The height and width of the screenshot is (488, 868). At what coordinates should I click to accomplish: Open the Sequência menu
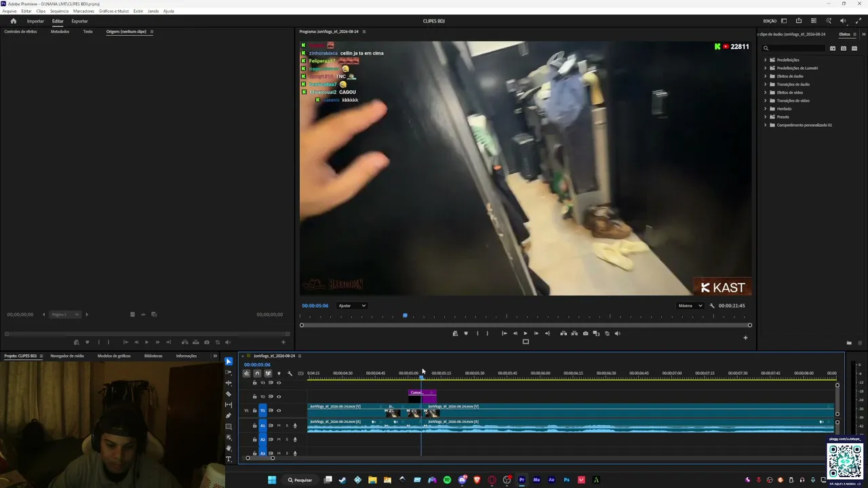[x=59, y=11]
